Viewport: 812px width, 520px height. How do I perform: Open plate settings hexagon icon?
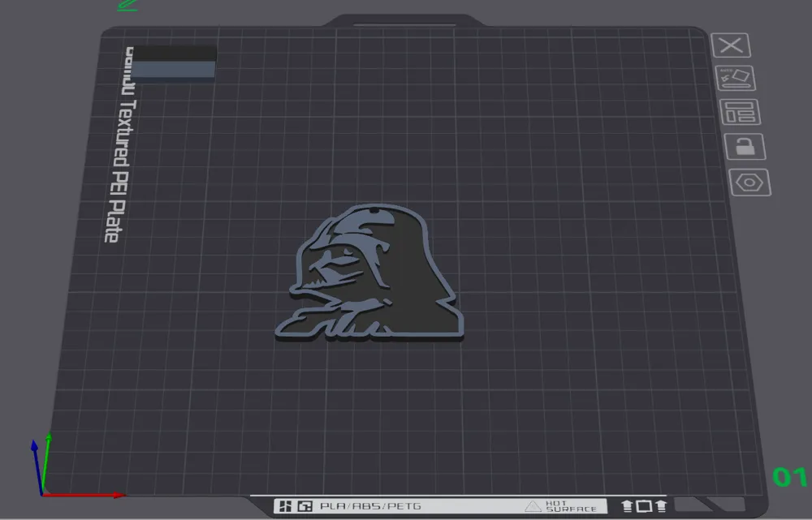click(x=749, y=183)
